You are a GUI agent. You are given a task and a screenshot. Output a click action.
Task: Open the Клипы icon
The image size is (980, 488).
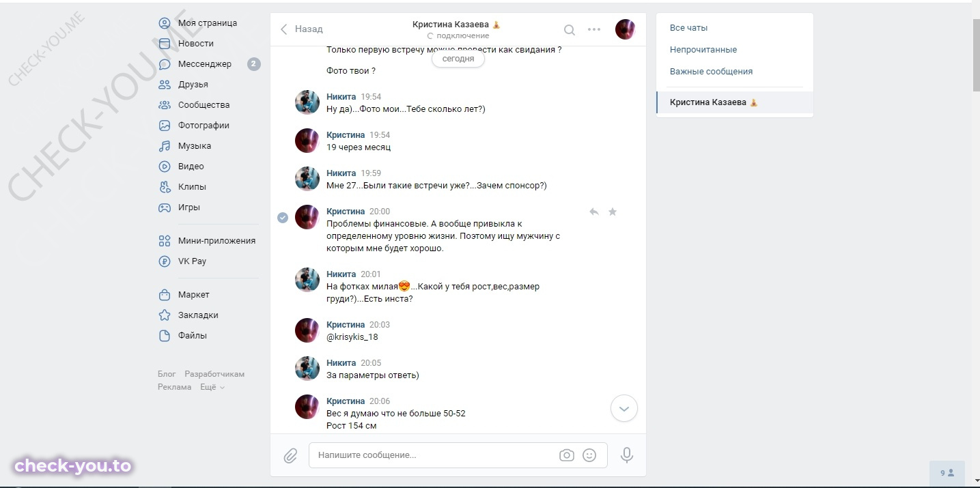(x=165, y=187)
